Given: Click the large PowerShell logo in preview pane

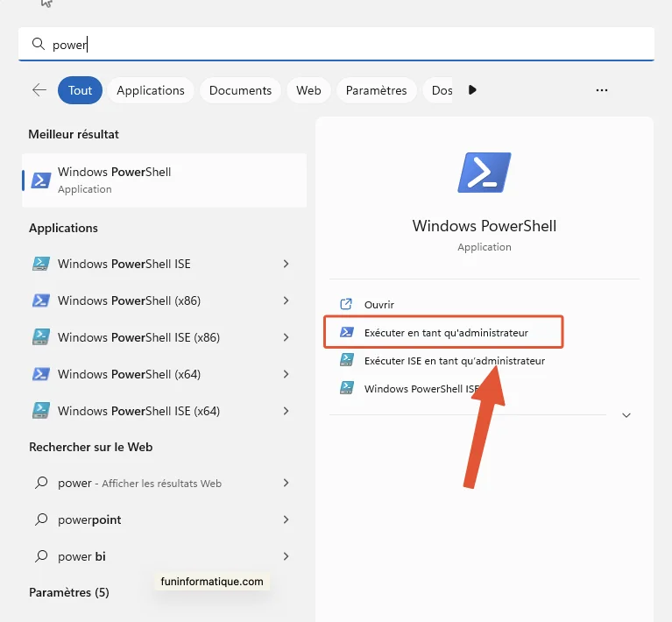Looking at the screenshot, I should (x=485, y=173).
